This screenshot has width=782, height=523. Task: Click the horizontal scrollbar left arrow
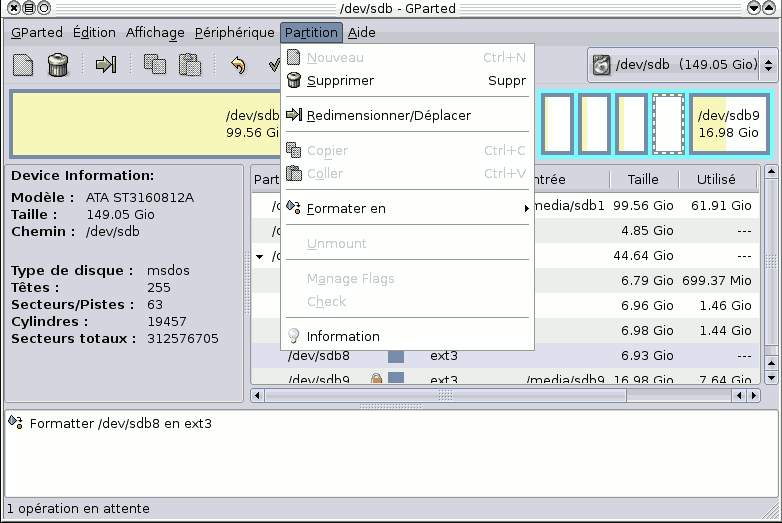click(257, 396)
